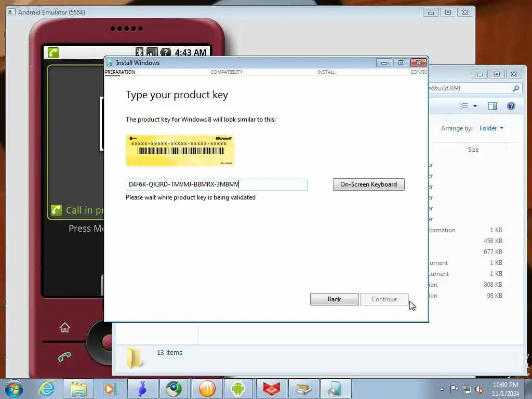Tap the signal strength icon on the emulator
The height and width of the screenshot is (399, 532).
tap(152, 52)
